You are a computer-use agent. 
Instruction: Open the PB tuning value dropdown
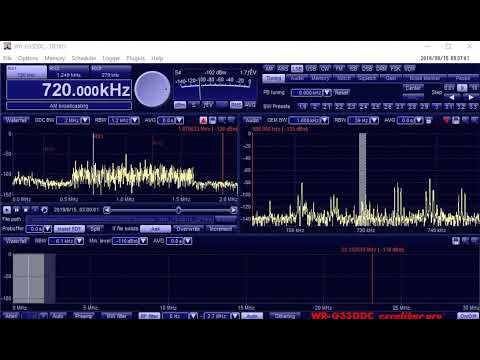click(327, 93)
